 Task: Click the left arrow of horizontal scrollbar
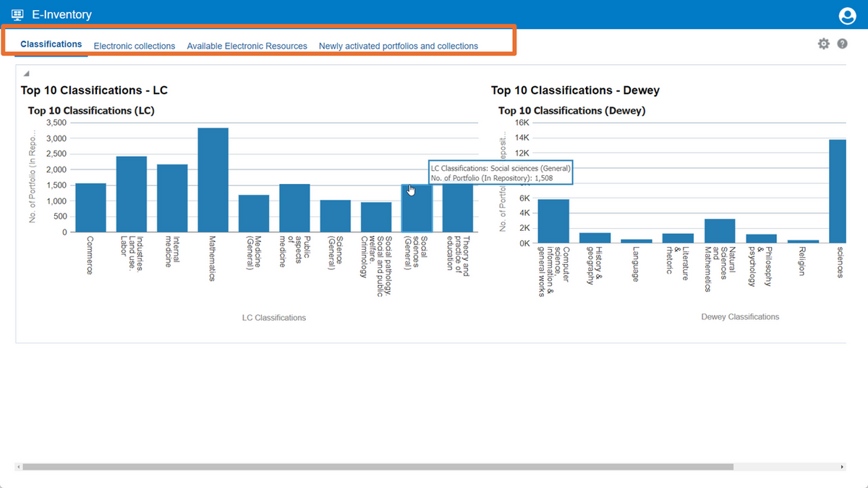(19, 467)
